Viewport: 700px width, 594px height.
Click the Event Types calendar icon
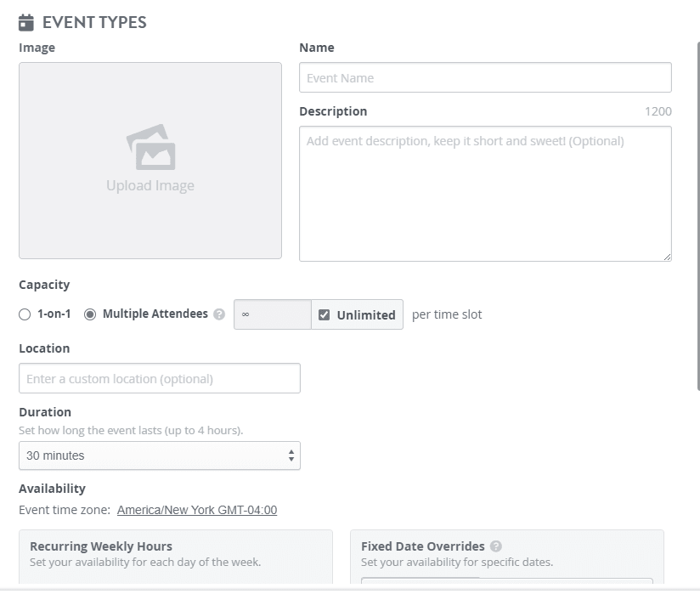[x=26, y=22]
